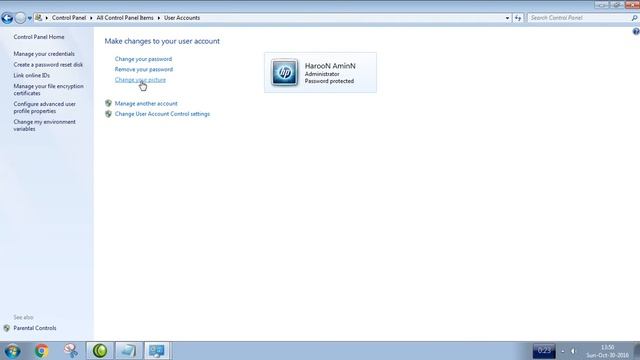Expand arrow after All Control Panel Items
The height and width of the screenshot is (360, 640).
(159, 18)
